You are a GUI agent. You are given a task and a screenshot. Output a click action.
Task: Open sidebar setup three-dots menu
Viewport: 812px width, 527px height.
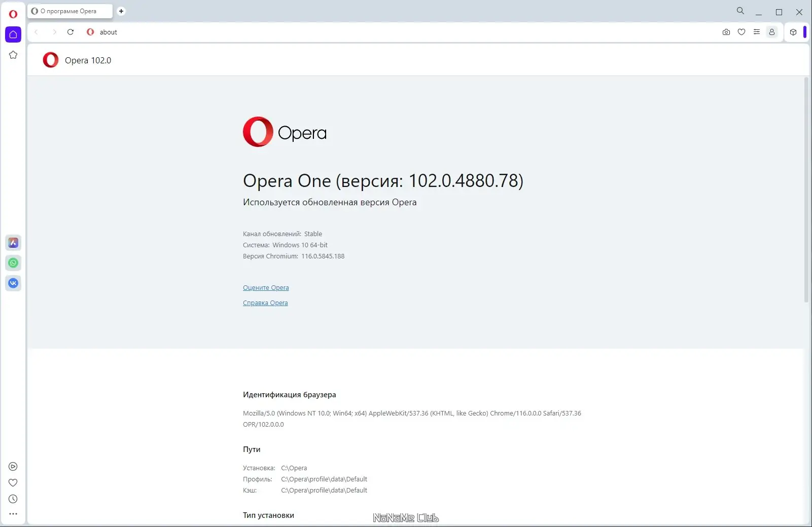tap(13, 514)
